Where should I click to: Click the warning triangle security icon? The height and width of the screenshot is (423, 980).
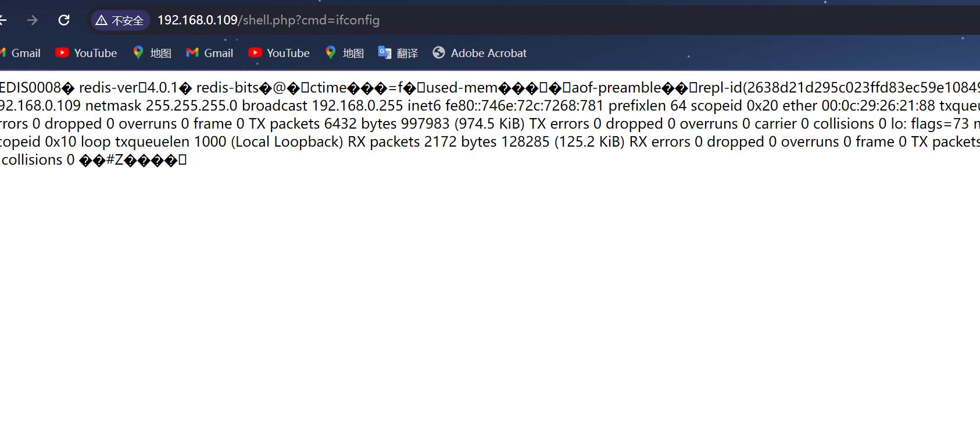coord(102,20)
